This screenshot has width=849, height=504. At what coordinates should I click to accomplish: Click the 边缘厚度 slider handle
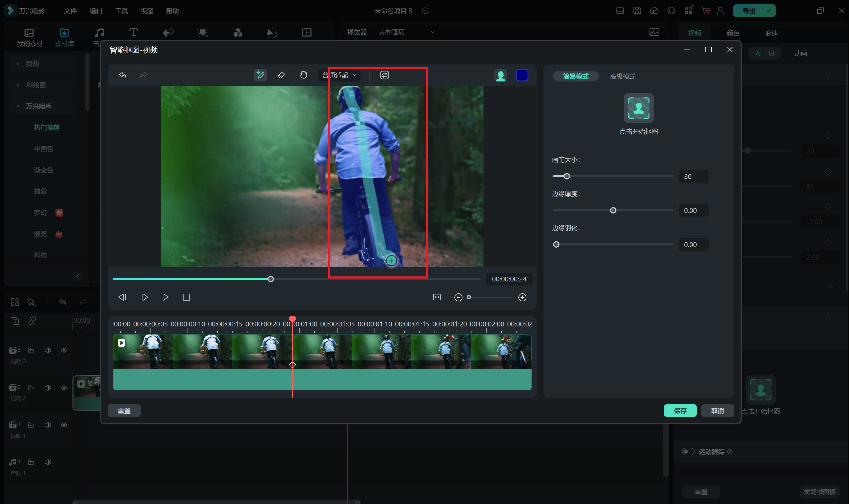pos(613,211)
